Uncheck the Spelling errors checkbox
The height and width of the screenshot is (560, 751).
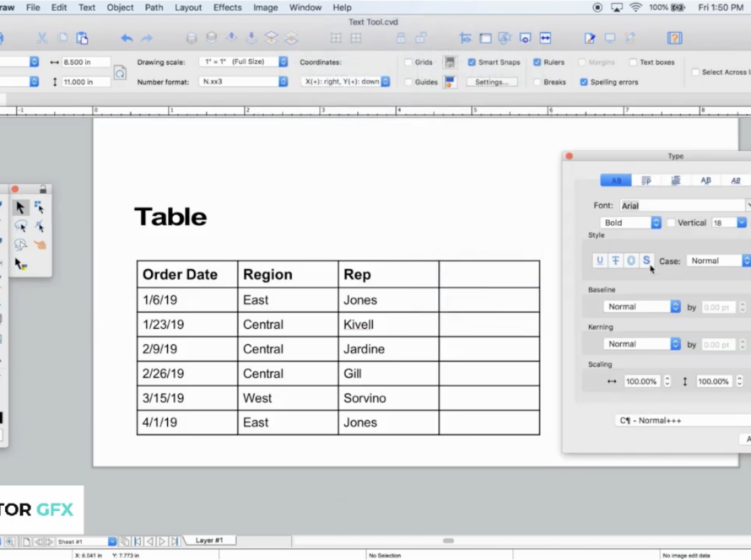click(583, 83)
